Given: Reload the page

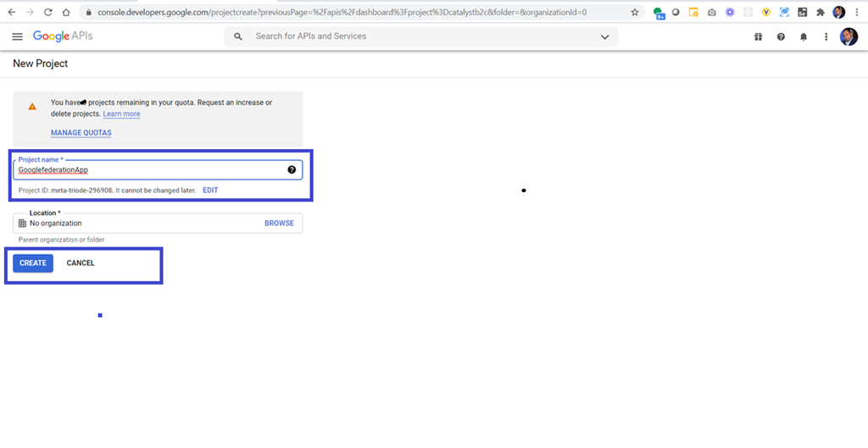Looking at the screenshot, I should [47, 12].
